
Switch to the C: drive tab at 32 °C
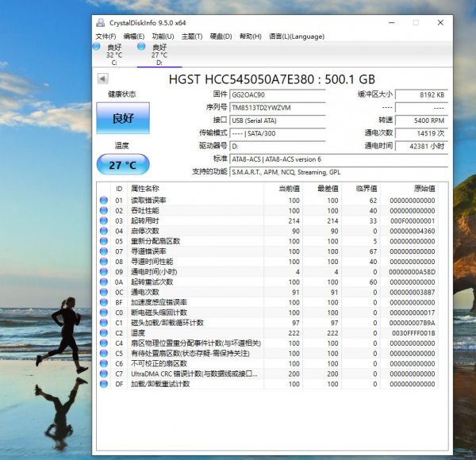(x=113, y=55)
